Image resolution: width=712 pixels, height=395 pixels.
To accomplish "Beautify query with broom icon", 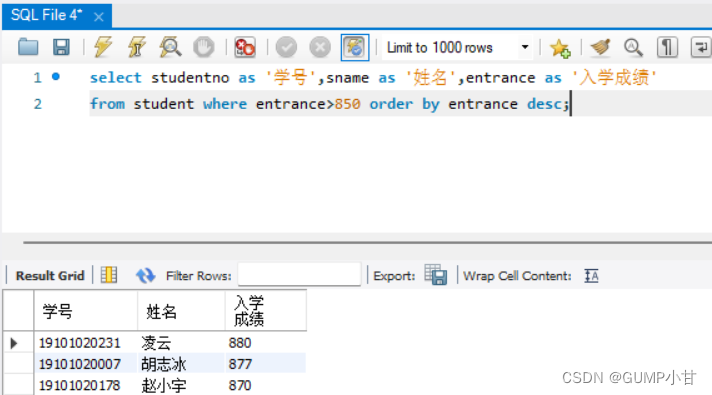I will click(x=600, y=47).
